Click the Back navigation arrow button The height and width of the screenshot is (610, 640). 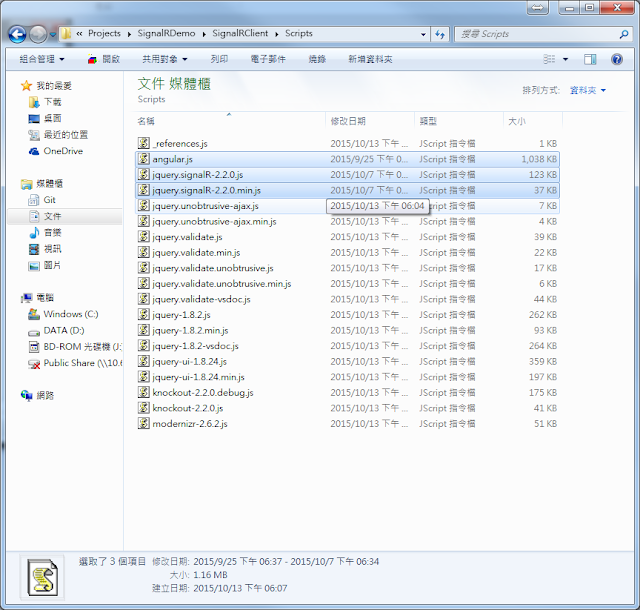click(17, 34)
